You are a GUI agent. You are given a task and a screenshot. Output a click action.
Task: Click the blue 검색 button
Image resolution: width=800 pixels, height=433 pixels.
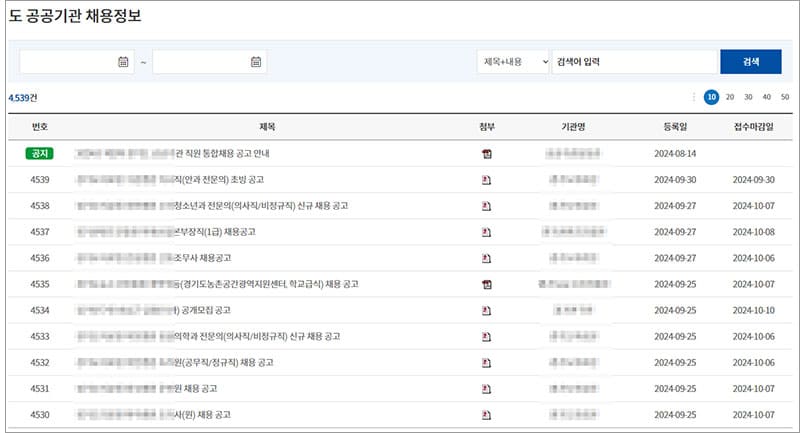point(750,62)
